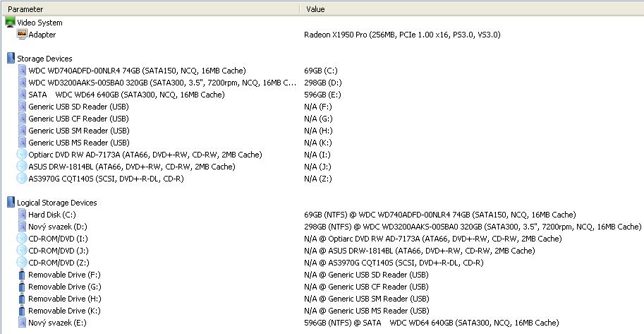
Task: Select the Removable Drive (K:) label
Action: [64, 311]
